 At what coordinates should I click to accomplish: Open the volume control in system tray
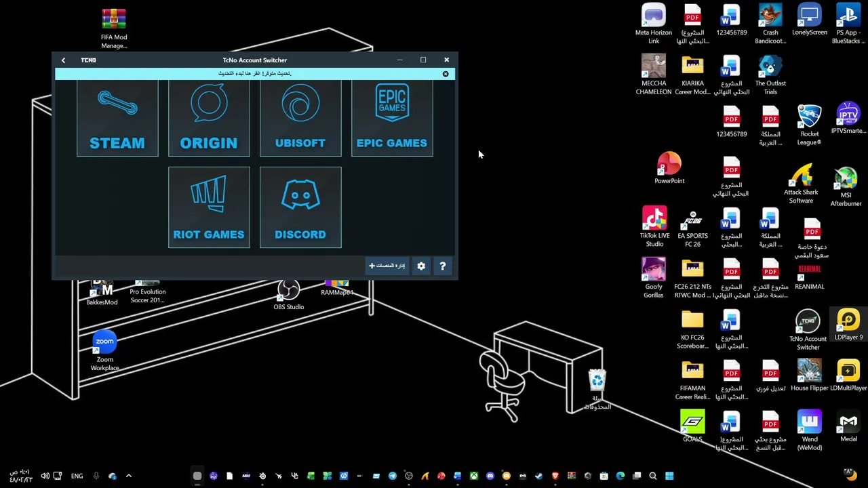tap(45, 476)
